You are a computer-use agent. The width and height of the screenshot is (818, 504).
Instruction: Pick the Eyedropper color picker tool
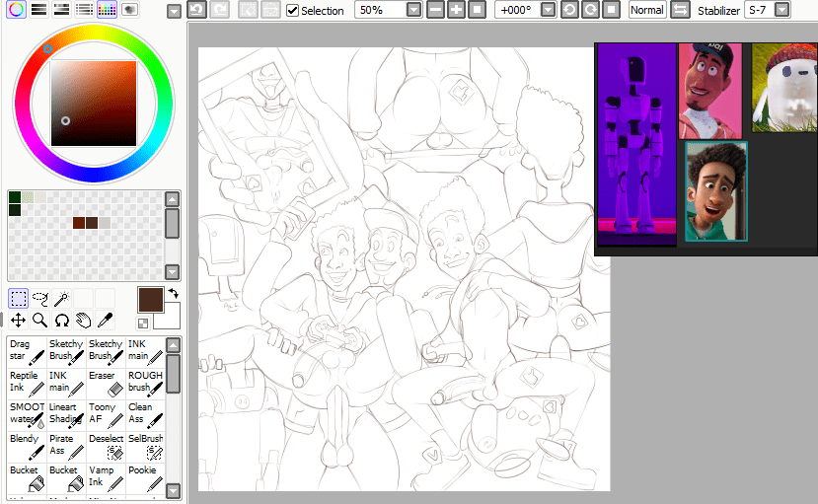tap(106, 321)
